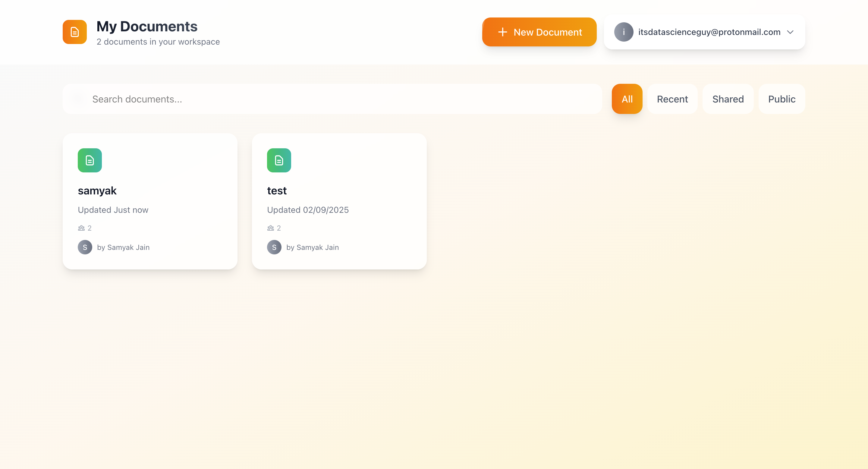Filter by Public documents
The width and height of the screenshot is (868, 469).
point(782,99)
